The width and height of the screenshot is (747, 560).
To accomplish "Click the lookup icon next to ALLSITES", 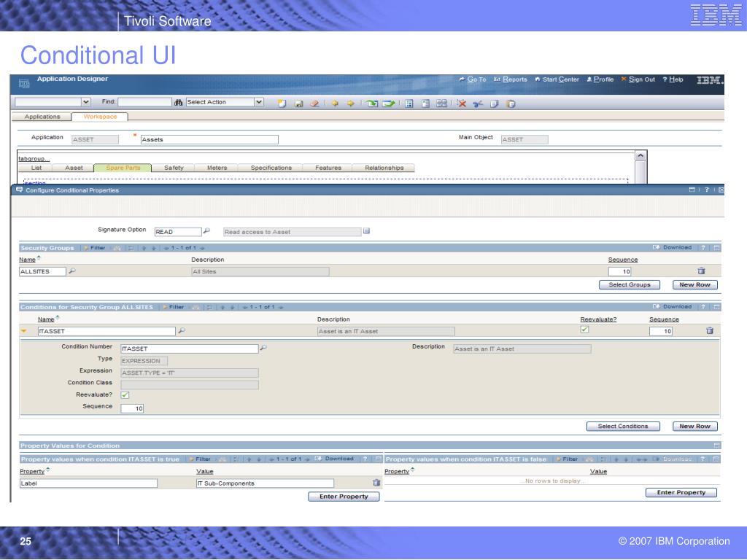I will click(72, 271).
